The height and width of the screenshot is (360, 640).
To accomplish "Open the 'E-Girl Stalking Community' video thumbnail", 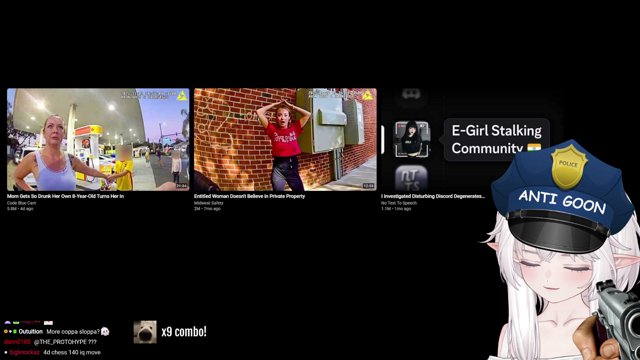I will click(x=472, y=140).
